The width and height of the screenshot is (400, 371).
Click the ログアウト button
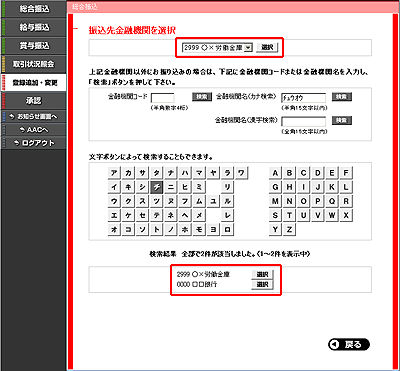point(34,143)
